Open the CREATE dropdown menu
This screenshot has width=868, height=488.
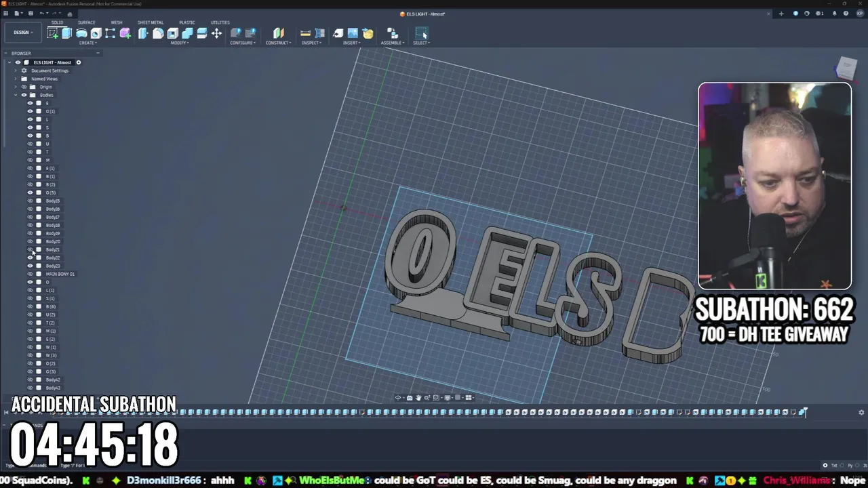pos(87,43)
